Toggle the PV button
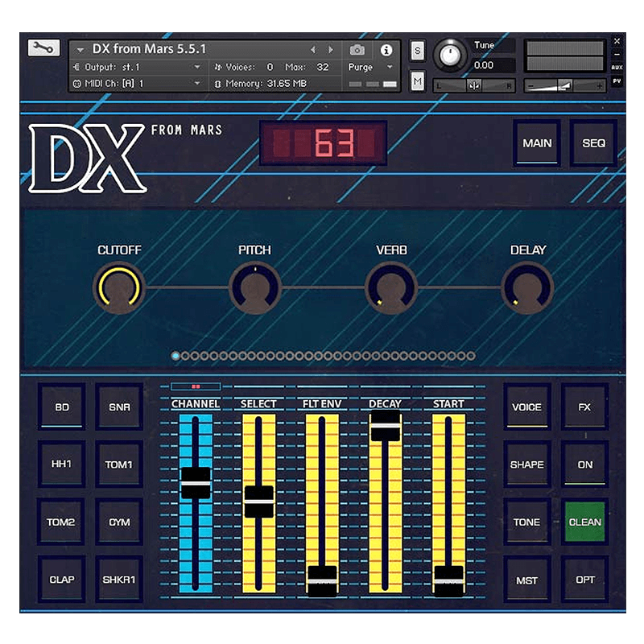The width and height of the screenshot is (644, 644). [x=617, y=81]
